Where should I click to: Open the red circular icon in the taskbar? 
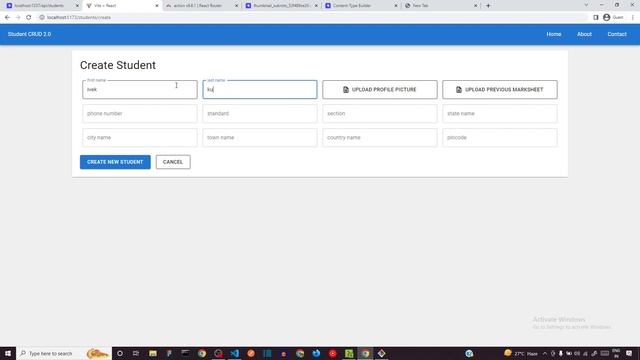coord(332,353)
